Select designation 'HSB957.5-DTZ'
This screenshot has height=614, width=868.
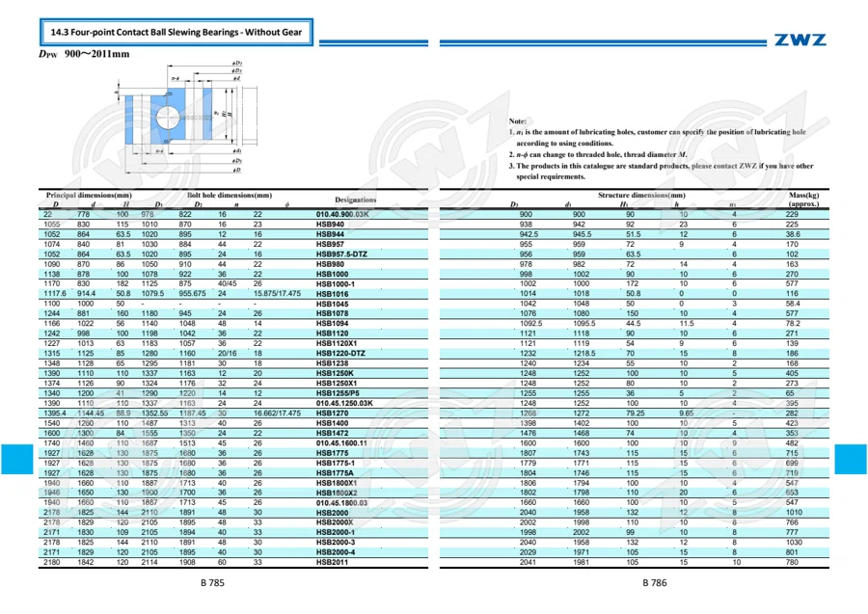pyautogui.click(x=341, y=254)
